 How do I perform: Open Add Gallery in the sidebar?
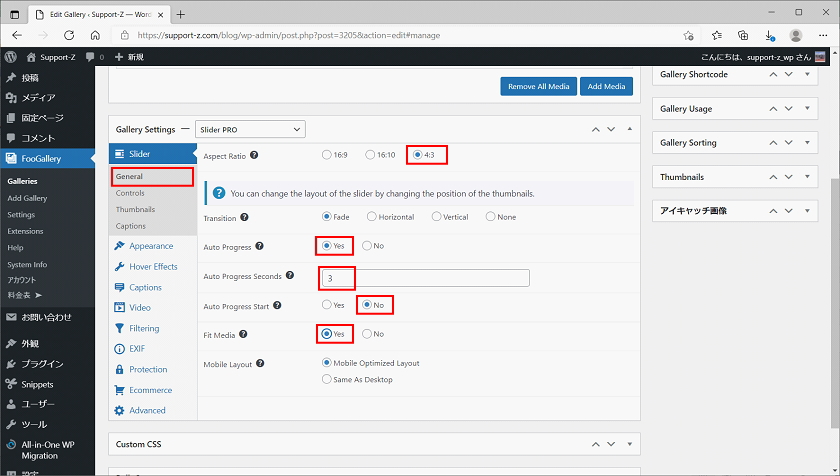point(27,198)
